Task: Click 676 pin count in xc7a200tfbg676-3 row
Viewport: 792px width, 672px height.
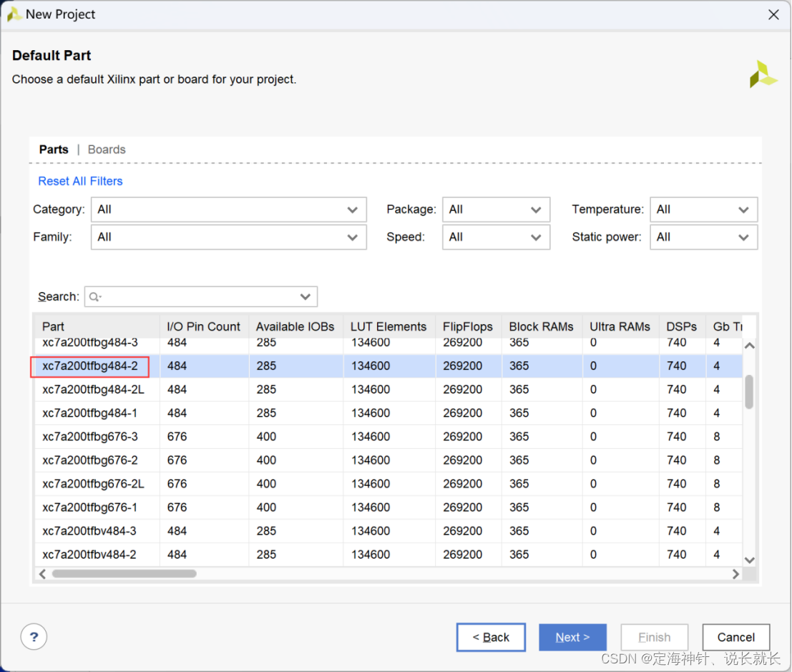Action: 177,437
